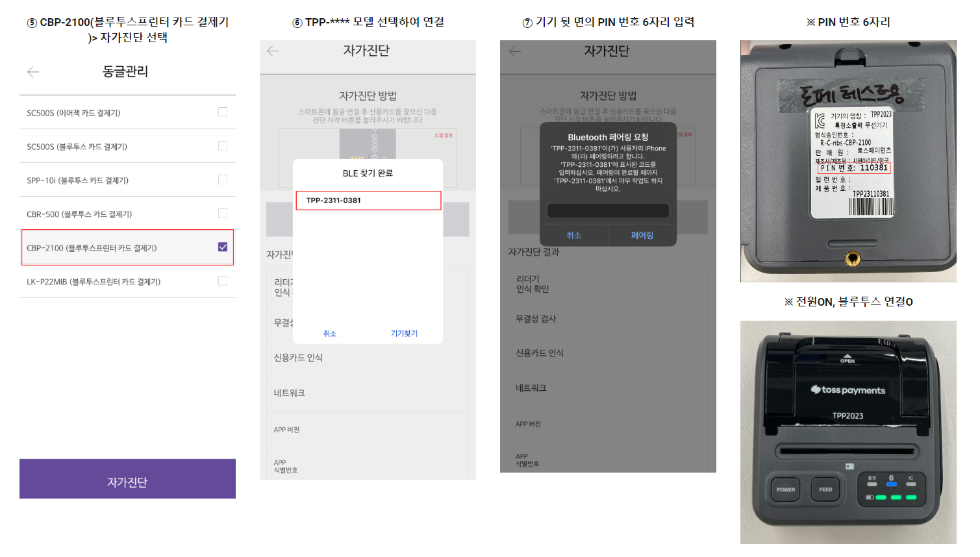
Task: Check the SC500S (블루투스 카드 결제기) checkbox
Action: (x=223, y=145)
